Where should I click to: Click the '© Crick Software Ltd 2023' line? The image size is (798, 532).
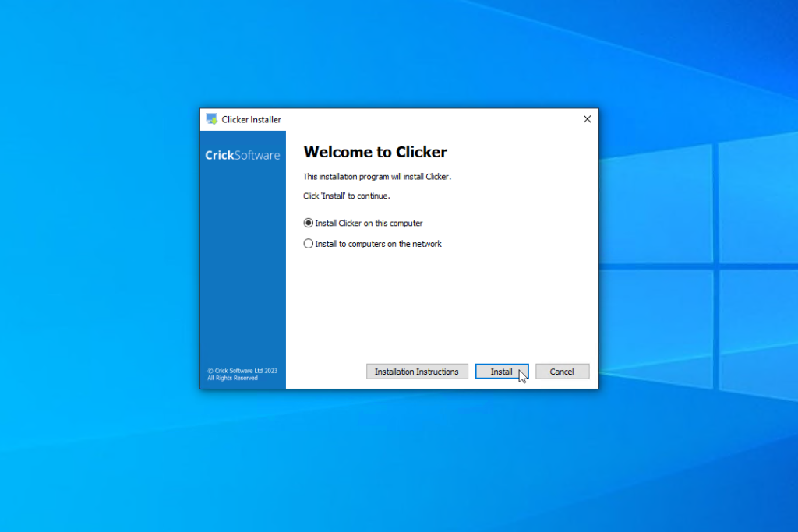click(x=242, y=371)
